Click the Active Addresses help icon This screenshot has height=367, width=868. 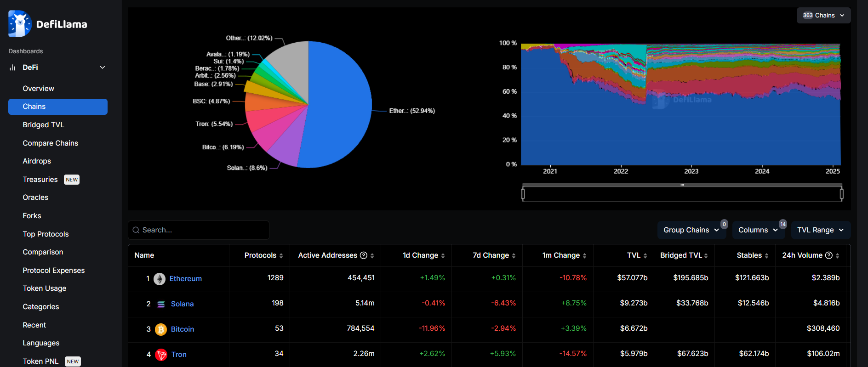pos(364,255)
